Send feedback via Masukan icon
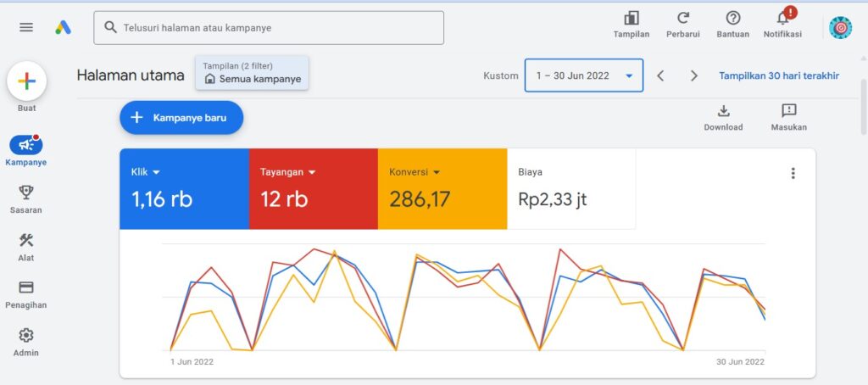Image resolution: width=868 pixels, height=385 pixels. click(788, 111)
